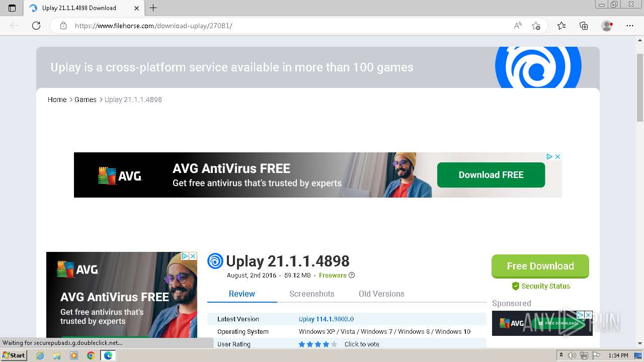Go to the Home breadcrumb
Screen dimensions: 644x362
coord(57,100)
